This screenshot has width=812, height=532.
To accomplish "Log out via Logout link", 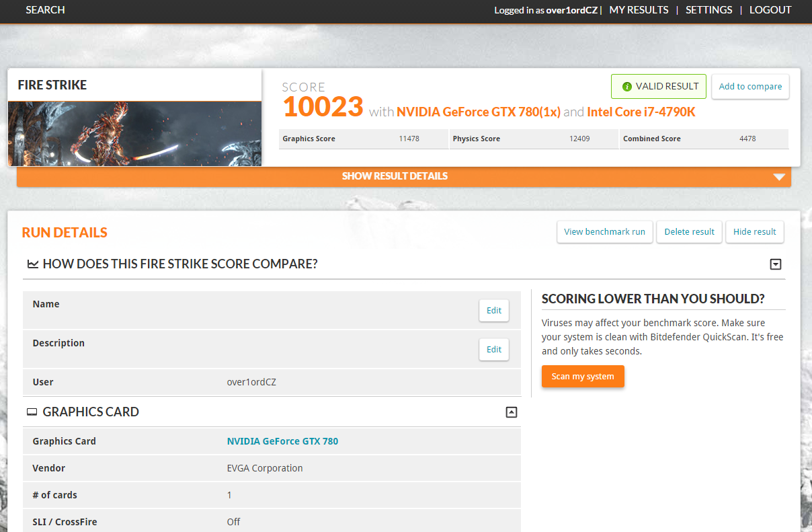I will tap(770, 10).
